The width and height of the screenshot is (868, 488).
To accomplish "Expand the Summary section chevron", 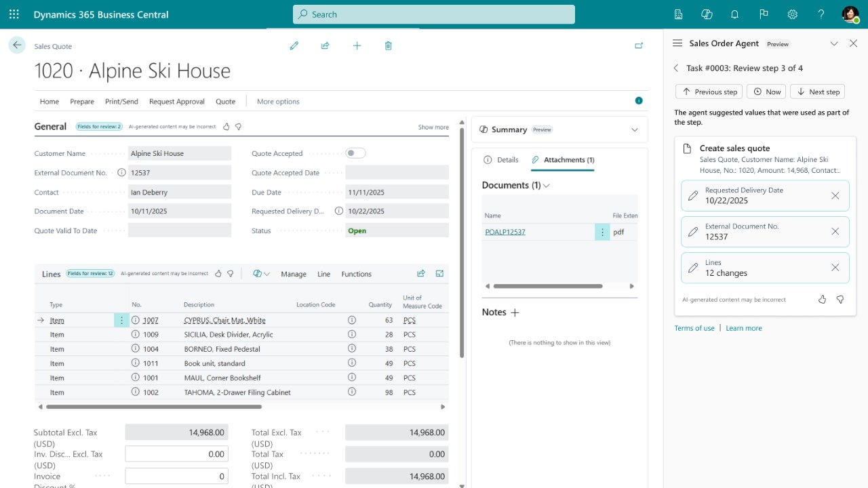I will 635,129.
